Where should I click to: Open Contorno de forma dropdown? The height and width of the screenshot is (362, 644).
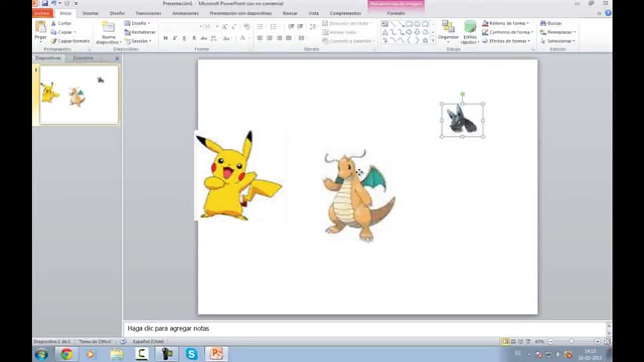point(508,32)
